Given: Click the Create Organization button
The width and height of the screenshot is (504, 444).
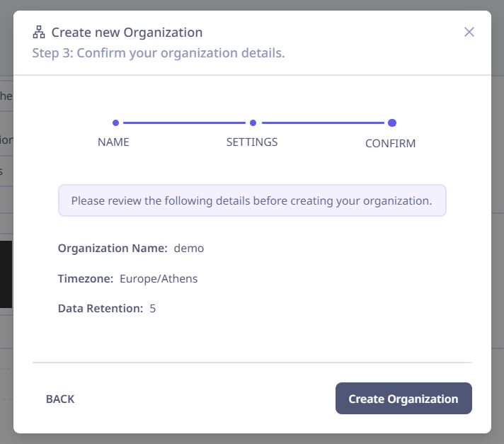Looking at the screenshot, I should point(403,399).
